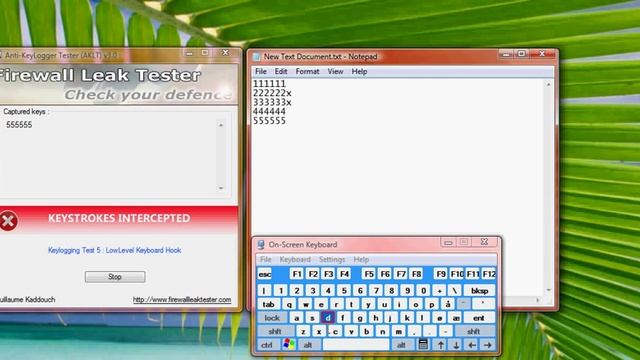Toggle the alt key beside the Windows key
640x360 pixels.
pyautogui.click(x=308, y=345)
